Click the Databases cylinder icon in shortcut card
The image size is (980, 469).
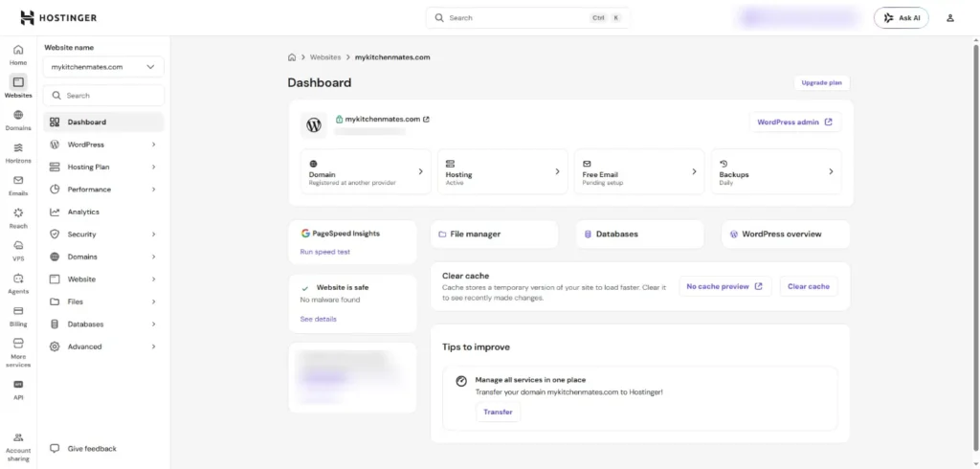[588, 234]
